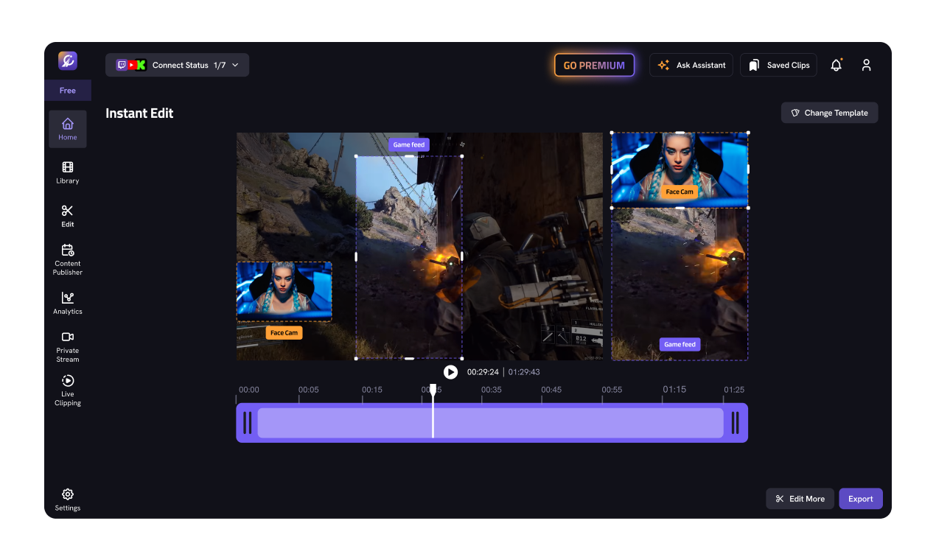The height and width of the screenshot is (560, 936).
Task: Click the GO PREMIUM button
Action: pyautogui.click(x=594, y=65)
